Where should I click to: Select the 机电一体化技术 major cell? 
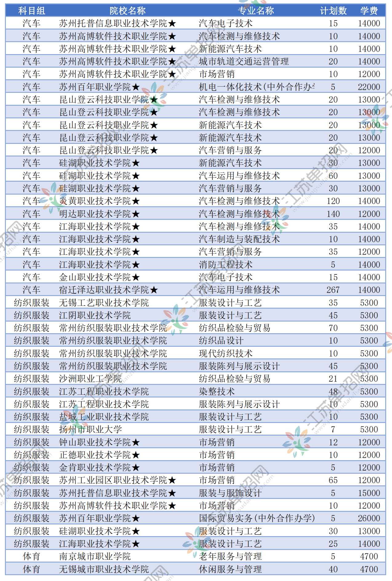point(257,87)
